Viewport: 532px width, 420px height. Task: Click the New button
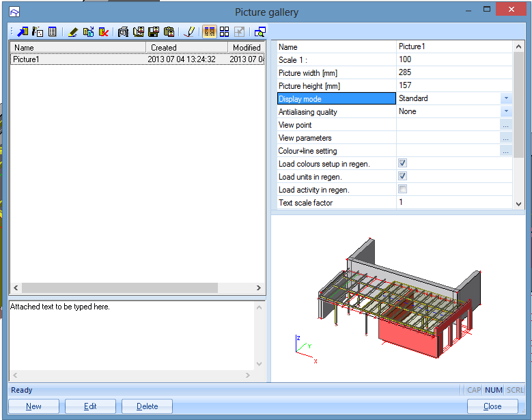33,406
